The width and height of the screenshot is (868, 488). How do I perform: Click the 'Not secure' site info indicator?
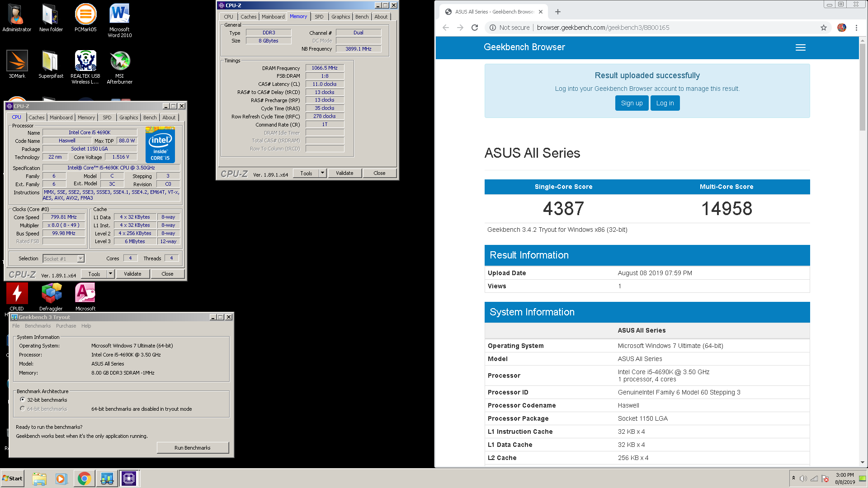[509, 28]
